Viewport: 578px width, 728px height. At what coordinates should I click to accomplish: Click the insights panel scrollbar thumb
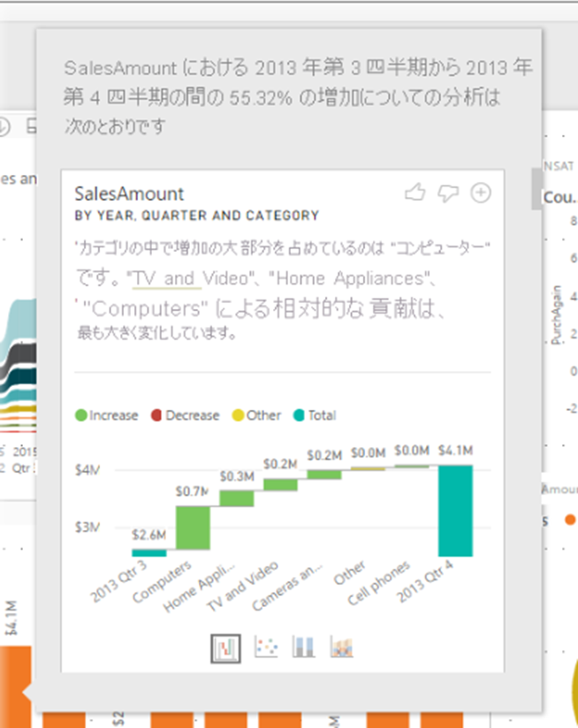coord(536,189)
